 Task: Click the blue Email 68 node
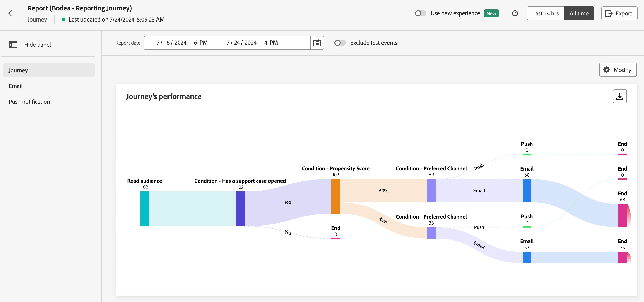click(527, 191)
